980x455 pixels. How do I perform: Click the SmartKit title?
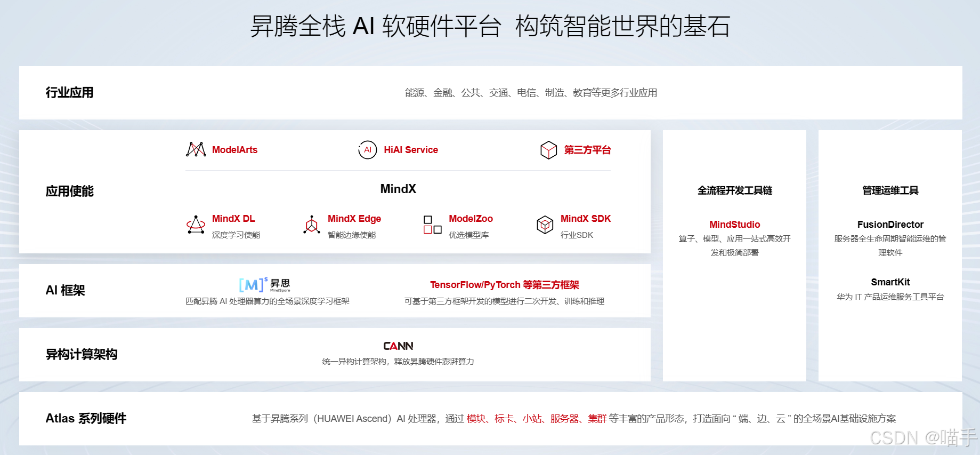coord(890,282)
